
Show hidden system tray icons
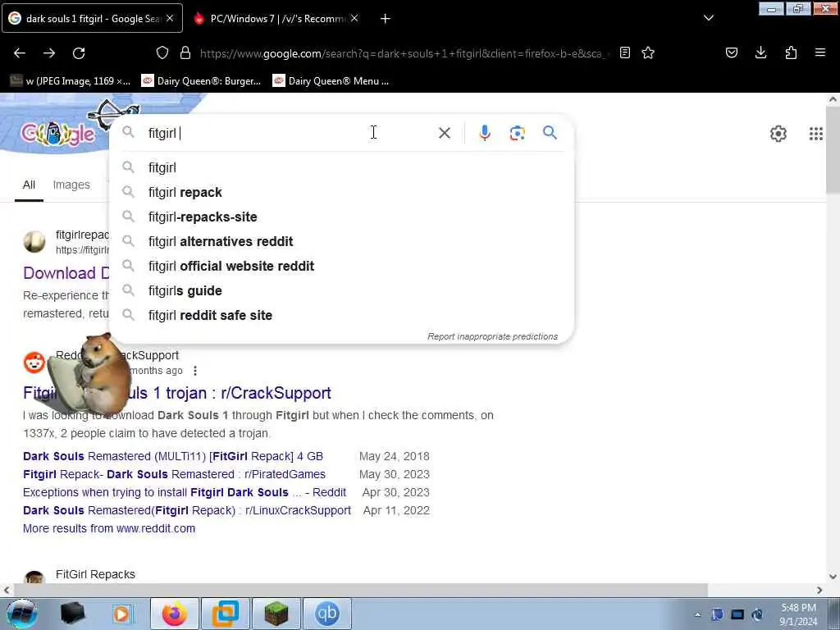(697, 615)
